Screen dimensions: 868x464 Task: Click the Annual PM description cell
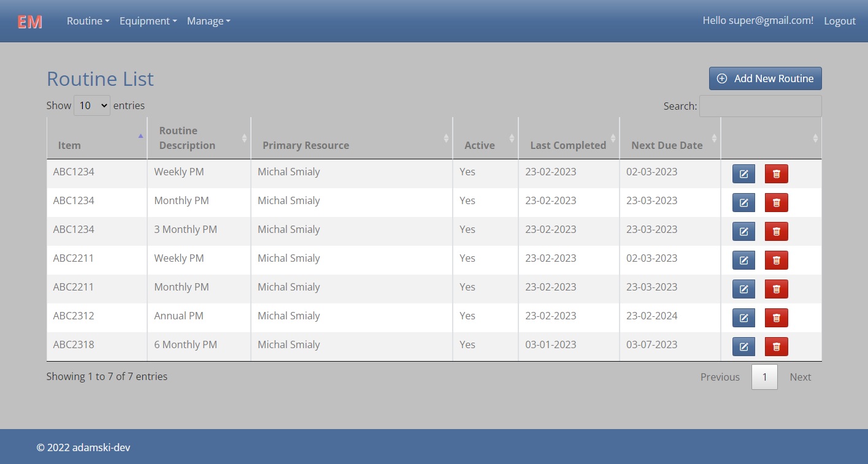[199, 318]
